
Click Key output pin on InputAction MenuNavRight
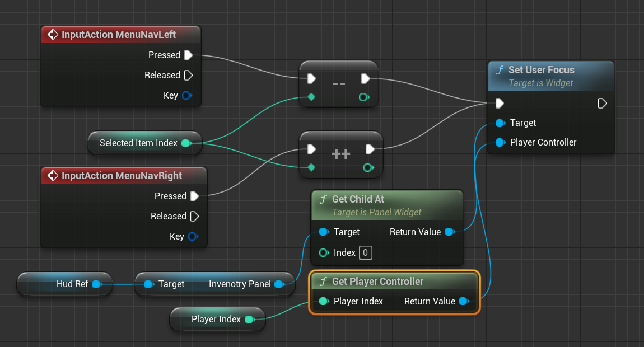coord(193,237)
